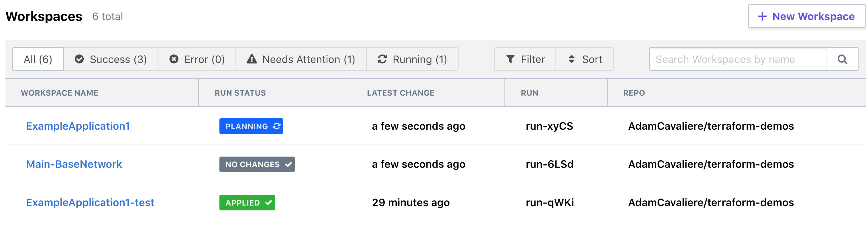868x225 pixels.
Task: Click the New Workspace button
Action: [x=807, y=16]
